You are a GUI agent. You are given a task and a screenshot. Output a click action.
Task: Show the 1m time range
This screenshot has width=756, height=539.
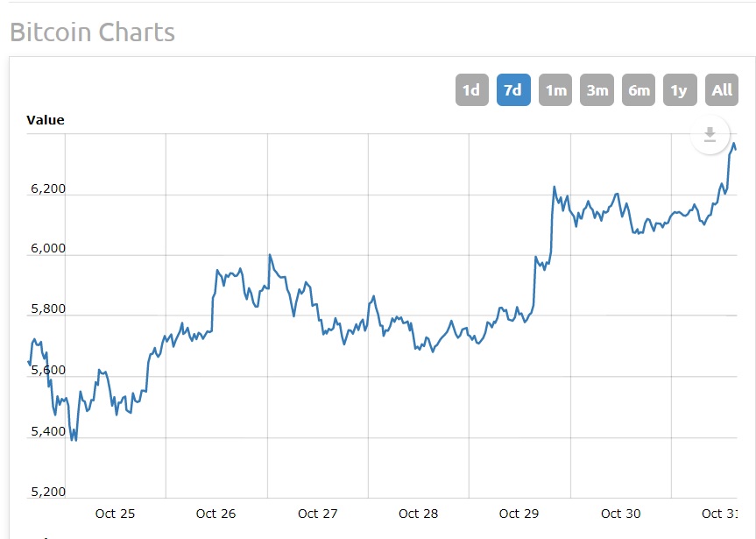[555, 90]
